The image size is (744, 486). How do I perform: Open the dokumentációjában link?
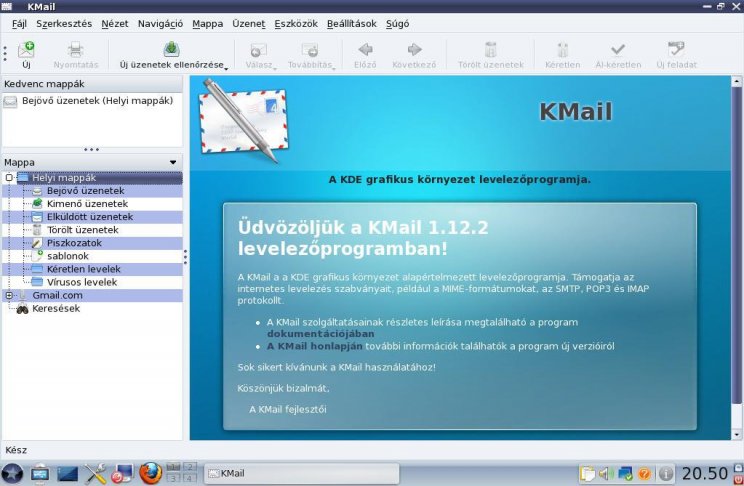point(320,334)
